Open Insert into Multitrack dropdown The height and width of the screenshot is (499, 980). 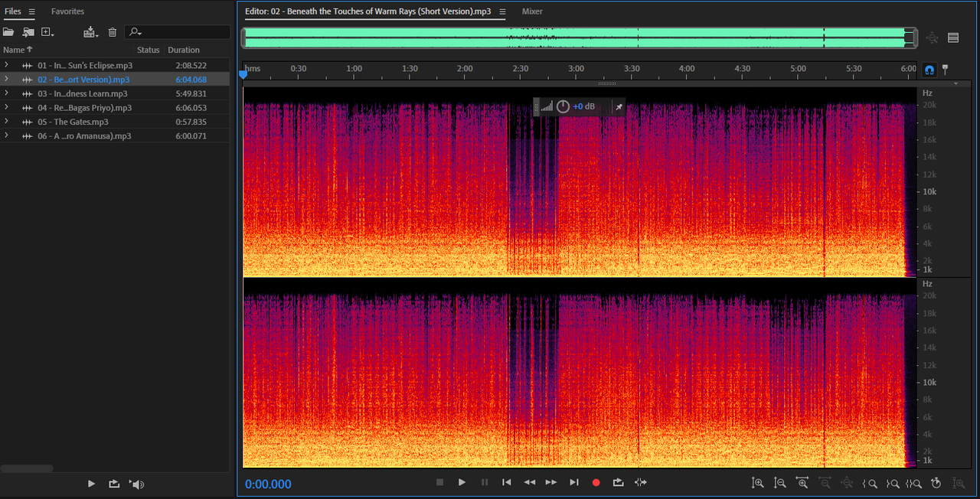coord(91,32)
